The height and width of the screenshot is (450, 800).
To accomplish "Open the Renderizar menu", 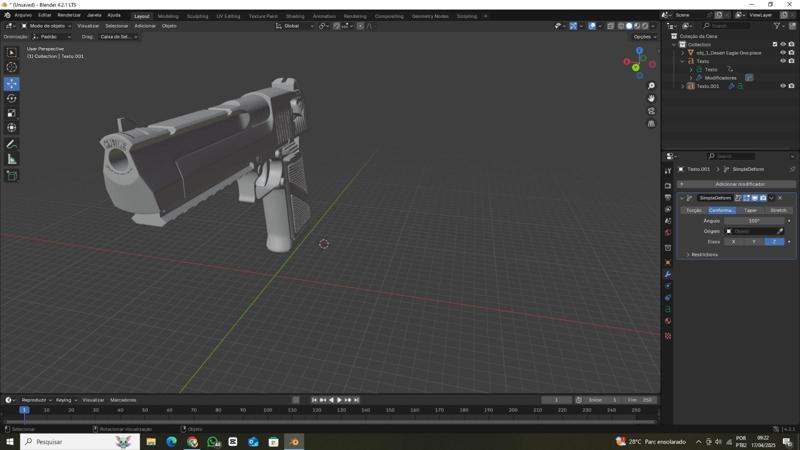I will click(69, 15).
